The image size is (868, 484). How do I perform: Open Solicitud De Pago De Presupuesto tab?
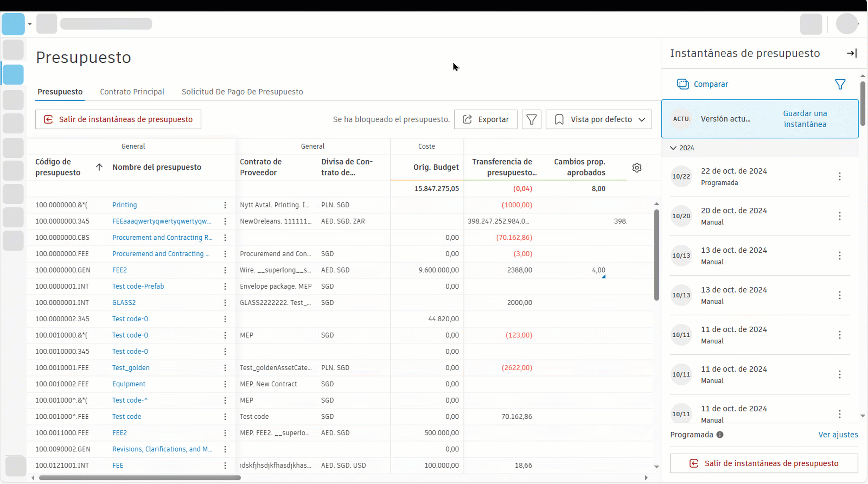(242, 92)
